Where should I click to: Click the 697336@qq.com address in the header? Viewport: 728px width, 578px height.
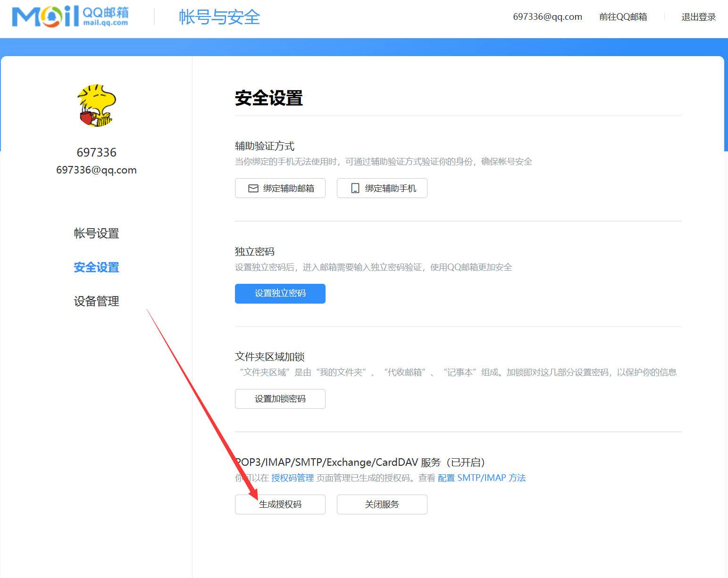(x=548, y=17)
